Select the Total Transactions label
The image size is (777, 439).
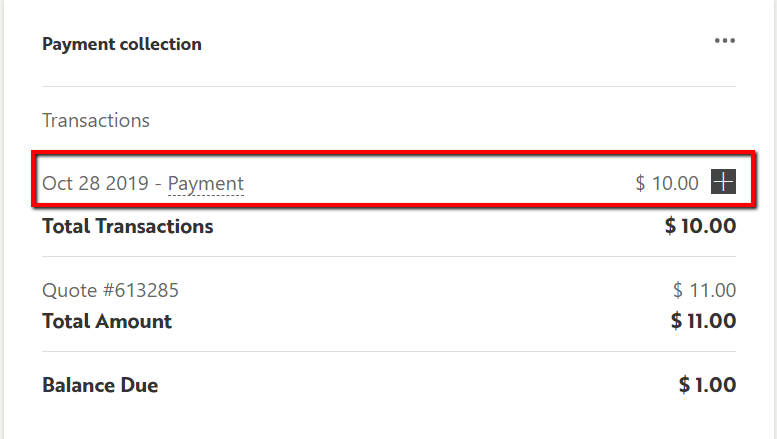128,226
